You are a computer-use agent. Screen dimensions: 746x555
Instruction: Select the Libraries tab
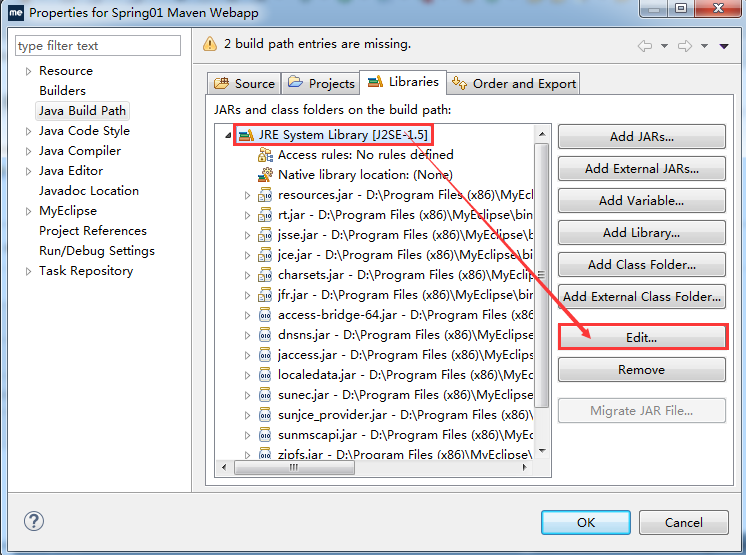click(403, 82)
